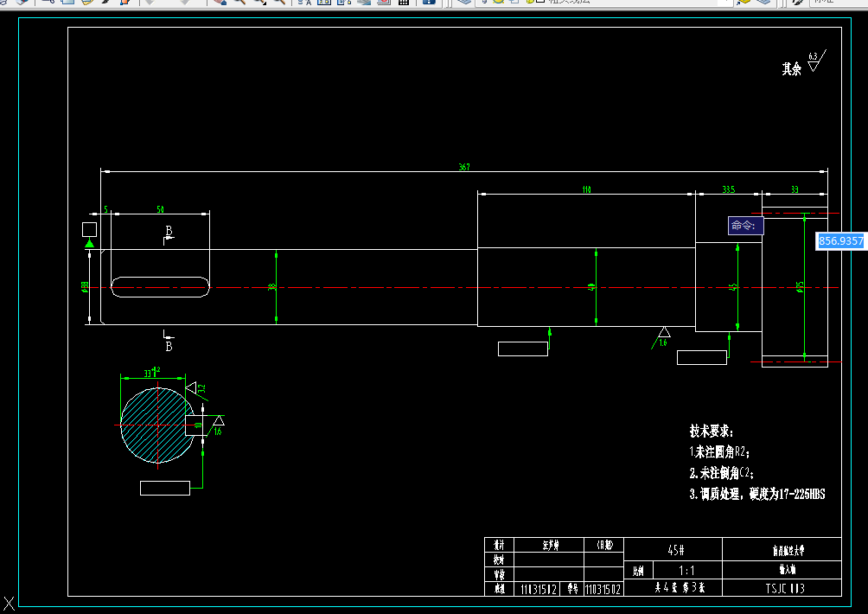Screen dimensions: 868x614
Task: Click the 11031502 cell in title block
Action: pyautogui.click(x=603, y=590)
